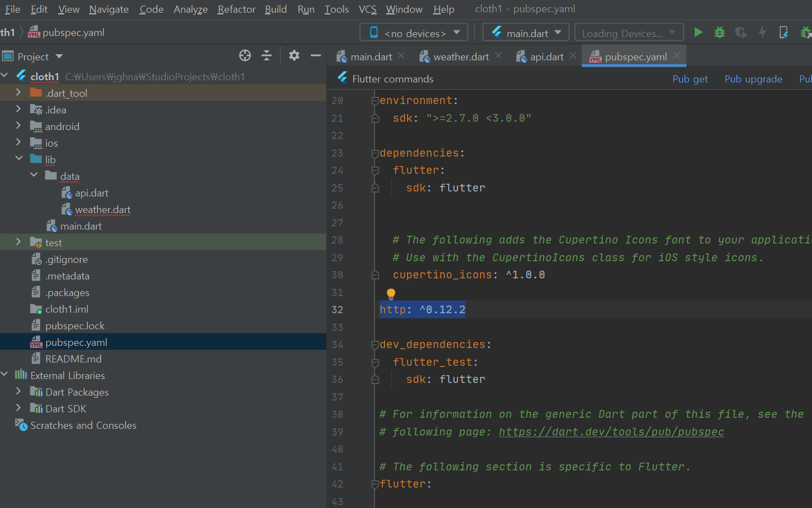The image size is (812, 508).
Task: Open the Tools menu
Action: (336, 9)
